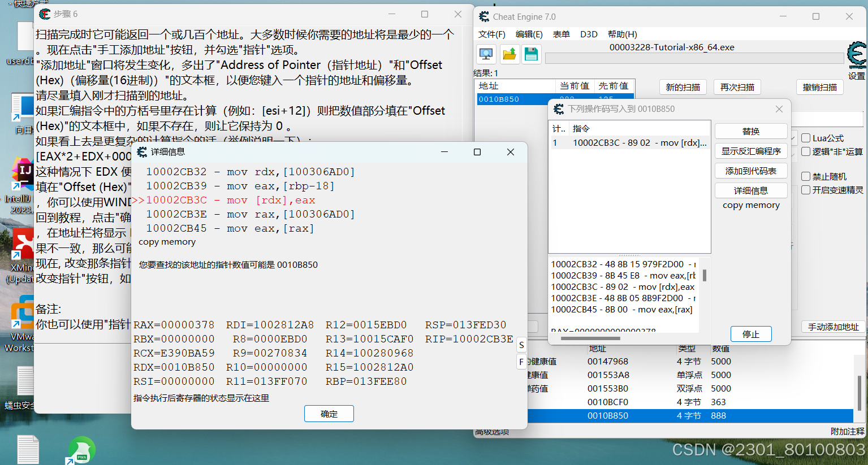Screen dimensions: 868x465
Task: Open the 编辑(E) menu
Action: [x=529, y=34]
